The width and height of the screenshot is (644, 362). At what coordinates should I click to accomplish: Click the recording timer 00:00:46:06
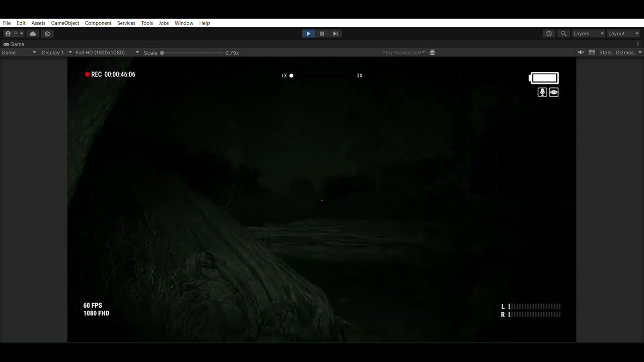(120, 74)
